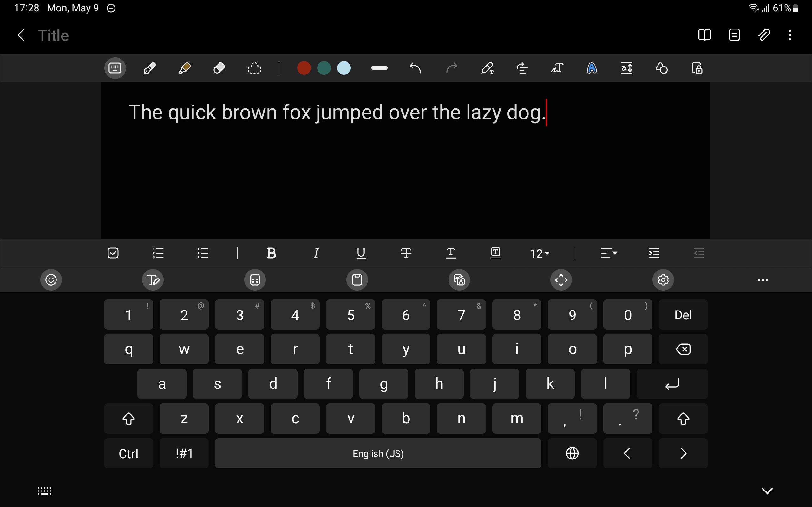This screenshot has width=812, height=507.
Task: Insert a checkbox to-do list
Action: point(113,253)
